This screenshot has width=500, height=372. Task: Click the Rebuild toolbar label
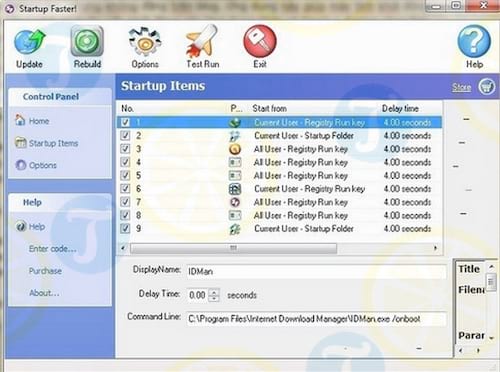click(x=87, y=64)
